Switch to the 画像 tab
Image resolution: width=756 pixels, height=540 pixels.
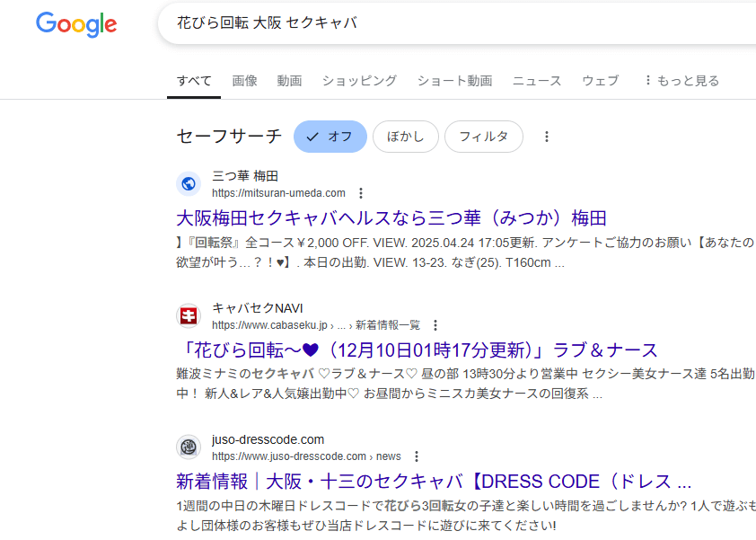(244, 81)
